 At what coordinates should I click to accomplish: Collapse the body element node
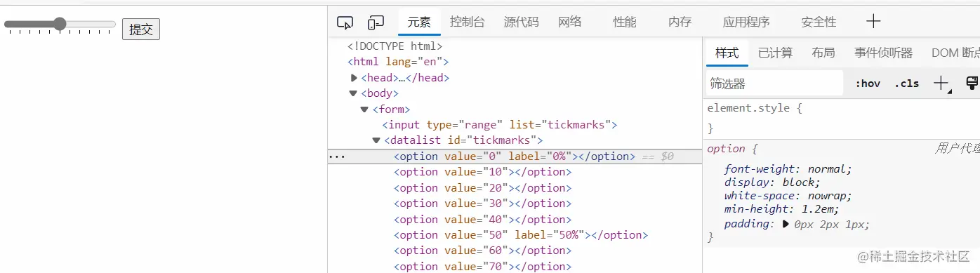pos(353,93)
